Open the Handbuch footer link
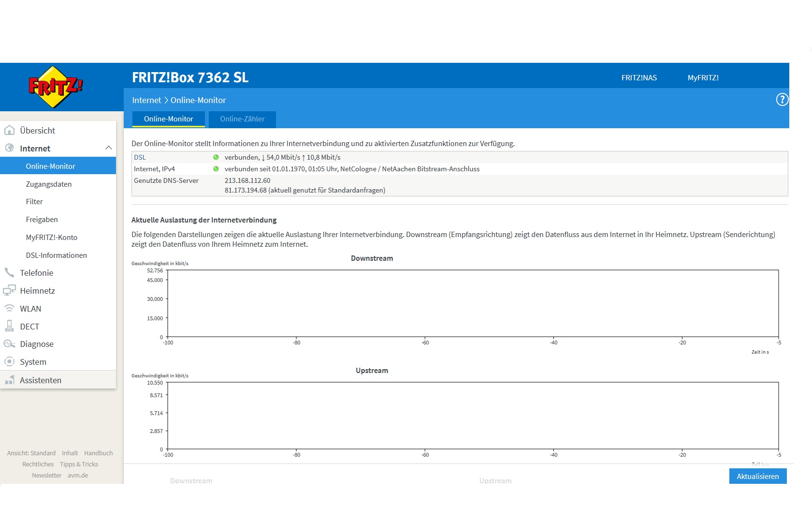Screen dimensions: 812x508 point(99,453)
